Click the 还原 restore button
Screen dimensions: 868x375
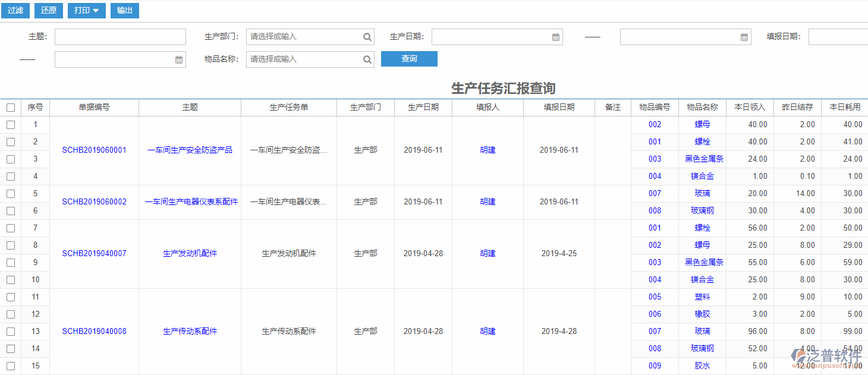(48, 10)
